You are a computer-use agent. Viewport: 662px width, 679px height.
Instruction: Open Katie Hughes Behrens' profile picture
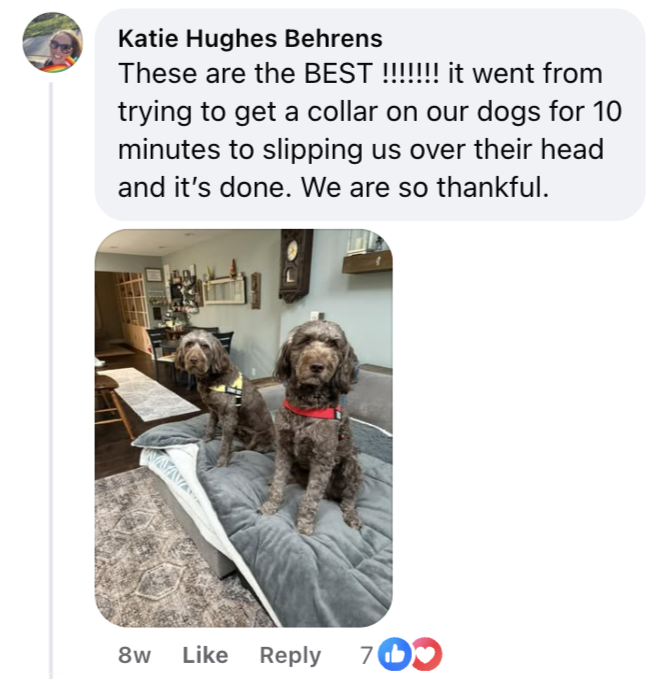point(52,42)
